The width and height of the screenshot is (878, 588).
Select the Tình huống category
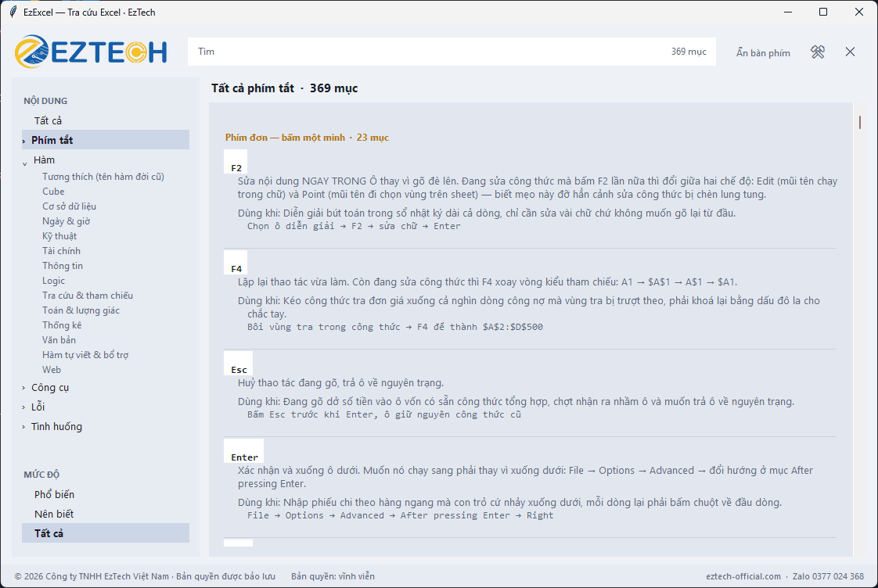click(56, 426)
